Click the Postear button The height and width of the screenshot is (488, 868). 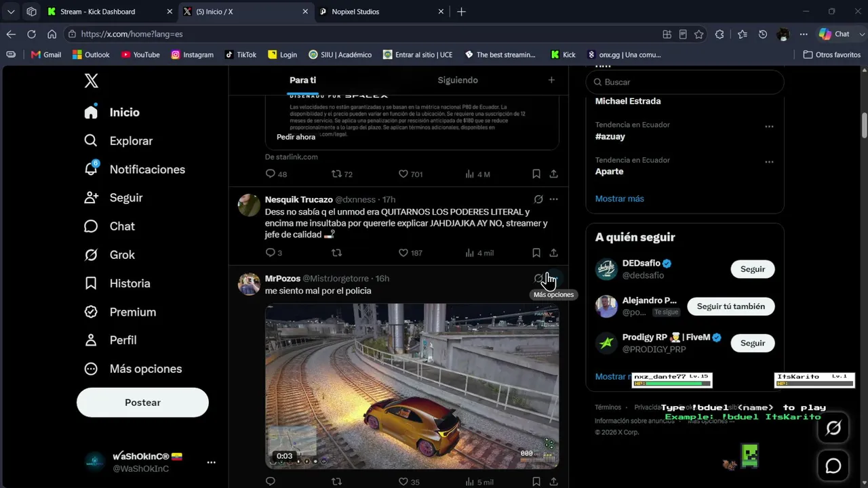142,403
